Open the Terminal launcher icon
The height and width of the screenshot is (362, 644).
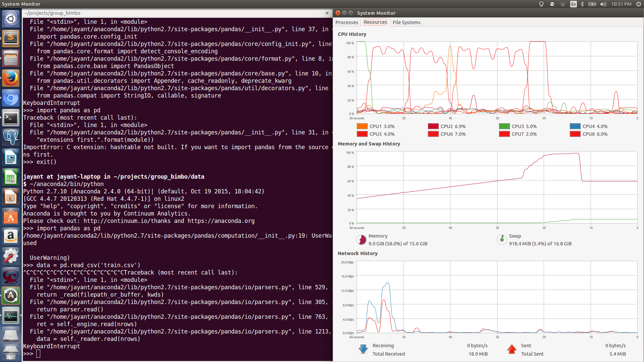tap(11, 118)
